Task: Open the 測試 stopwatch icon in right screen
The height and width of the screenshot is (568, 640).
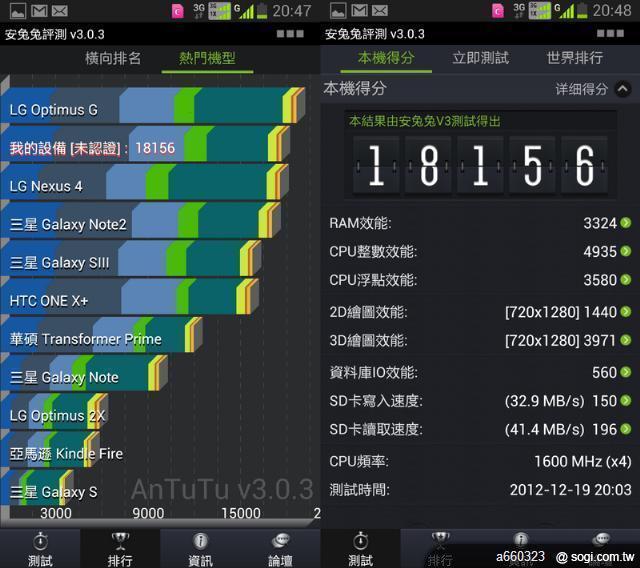Action: point(360,541)
